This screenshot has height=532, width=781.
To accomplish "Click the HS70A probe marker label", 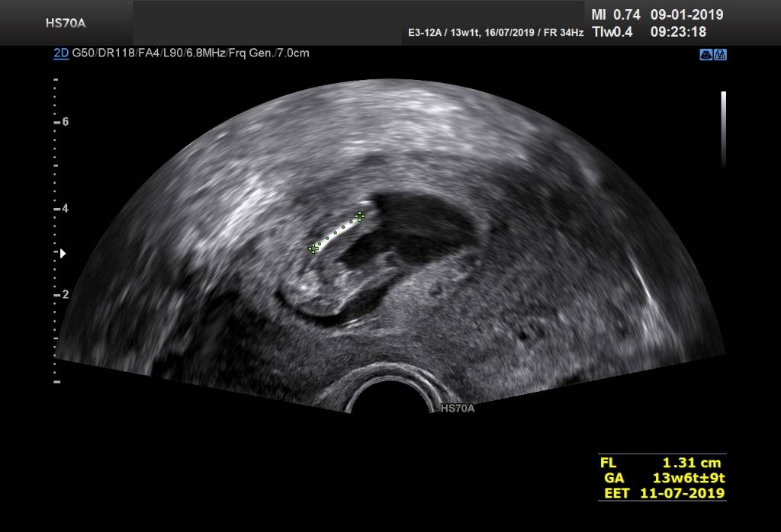I will point(458,409).
